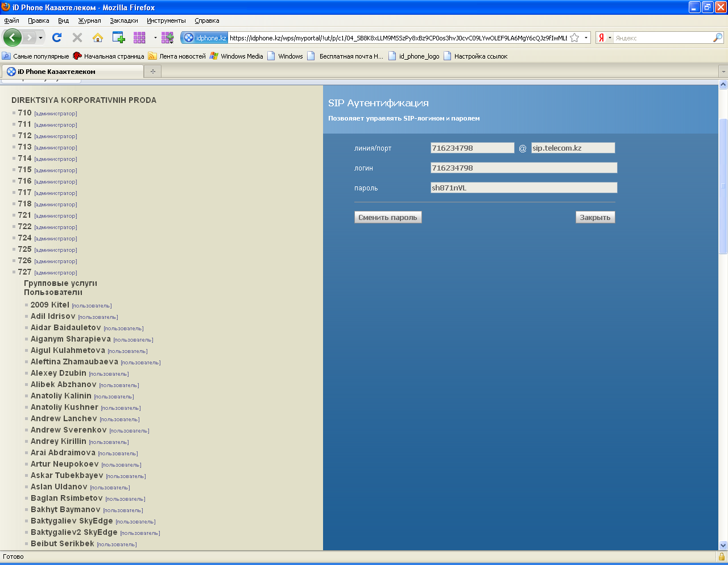Click the логин field
Image resolution: width=728 pixels, height=565 pixels.
[524, 168]
